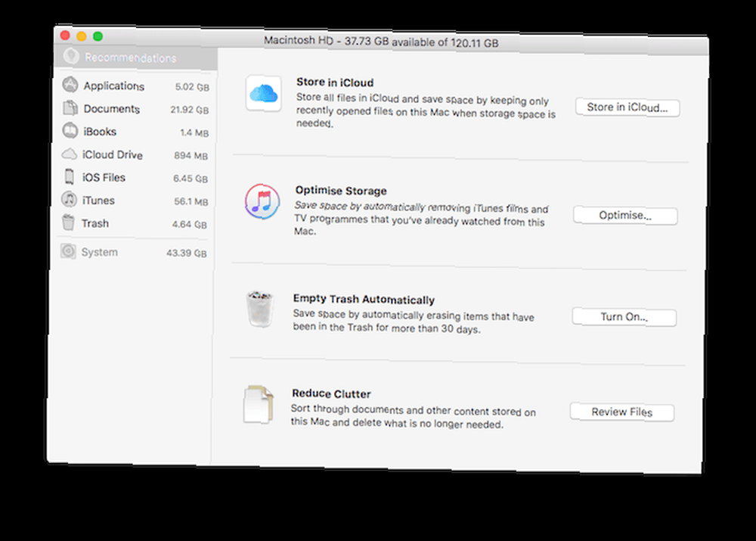Click the Reduce Clutter documents icon
This screenshot has width=756, height=541.
(259, 404)
